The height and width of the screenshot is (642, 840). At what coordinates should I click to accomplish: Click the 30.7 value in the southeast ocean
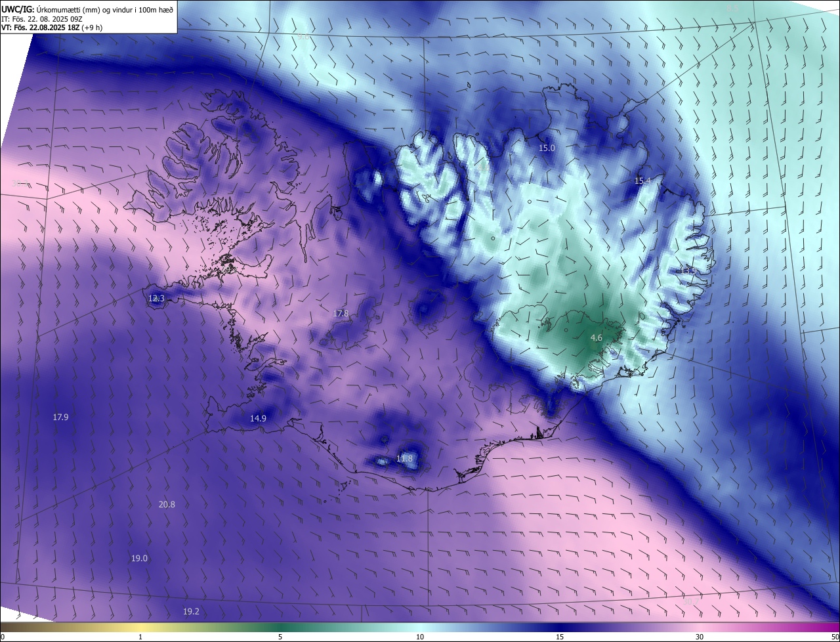(x=692, y=601)
